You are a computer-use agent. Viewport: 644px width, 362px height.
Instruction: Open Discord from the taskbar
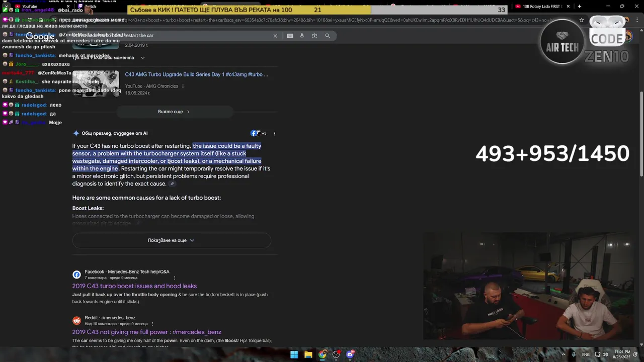point(350,354)
